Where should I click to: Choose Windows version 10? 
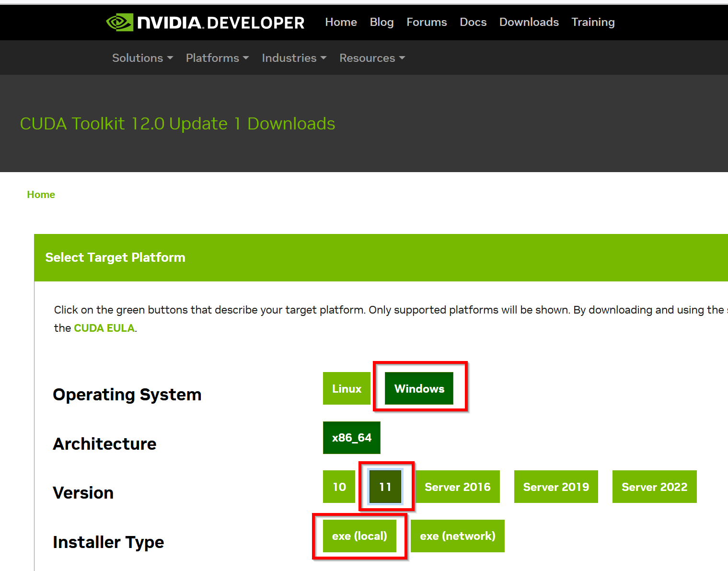coord(339,487)
